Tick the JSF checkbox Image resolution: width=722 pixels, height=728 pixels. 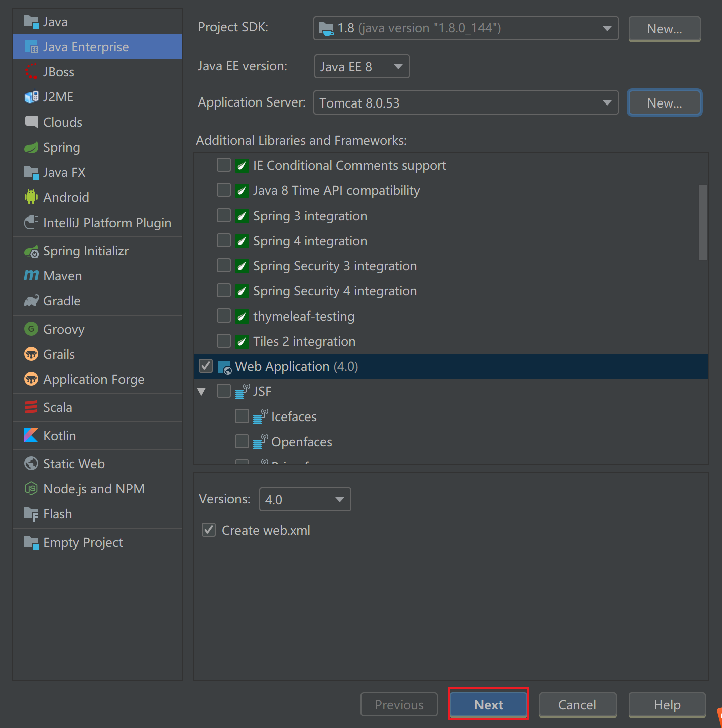(224, 391)
